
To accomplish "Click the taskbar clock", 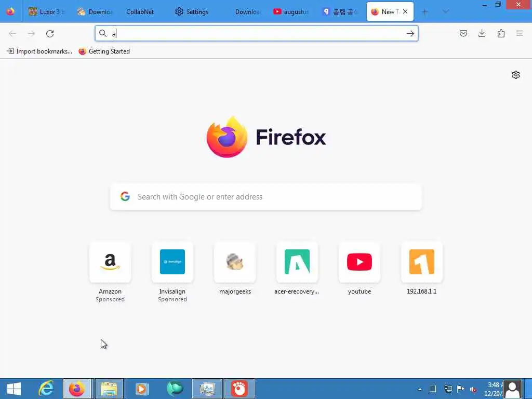I will pyautogui.click(x=493, y=389).
